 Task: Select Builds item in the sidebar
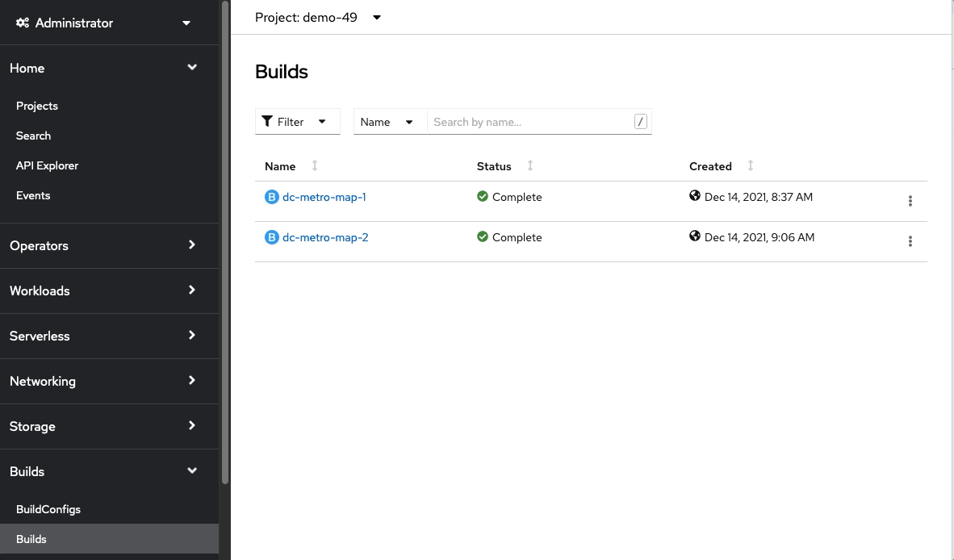110,539
